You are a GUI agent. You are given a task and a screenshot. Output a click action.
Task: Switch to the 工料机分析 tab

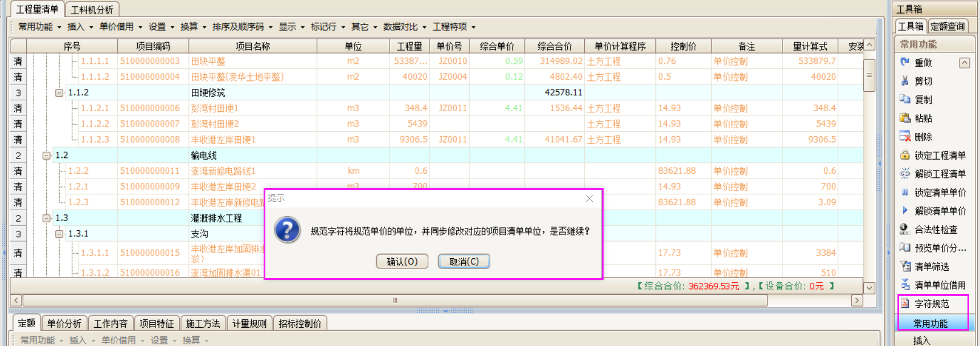(92, 10)
